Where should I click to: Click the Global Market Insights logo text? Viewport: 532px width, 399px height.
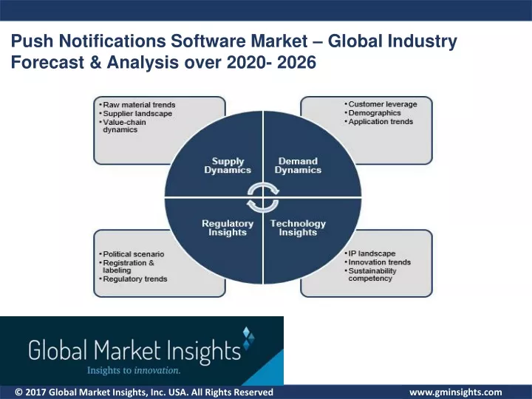click(134, 352)
